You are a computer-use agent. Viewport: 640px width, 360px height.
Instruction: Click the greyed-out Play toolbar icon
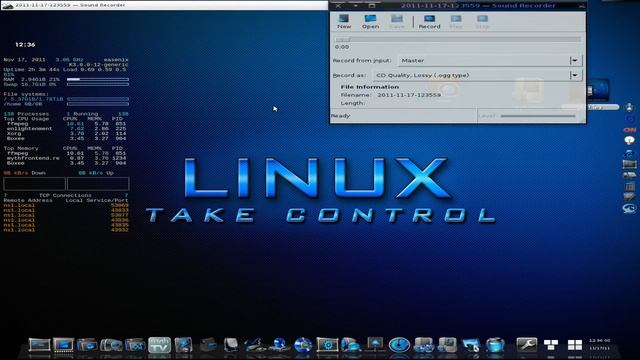click(x=456, y=21)
